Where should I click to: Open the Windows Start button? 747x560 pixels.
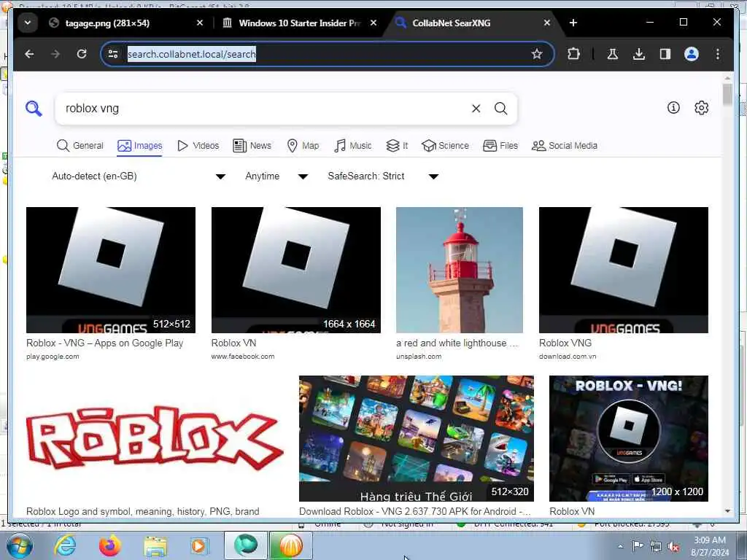pyautogui.click(x=20, y=545)
